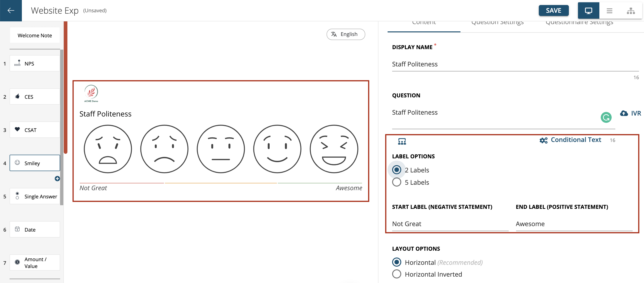
Task: Click the Smiley question type icon
Action: [17, 163]
